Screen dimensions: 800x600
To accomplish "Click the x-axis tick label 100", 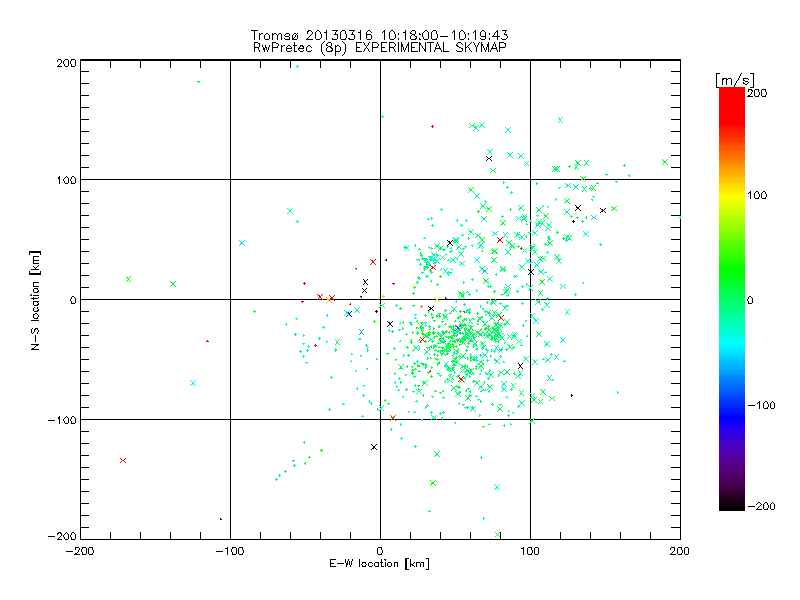I will point(530,551).
